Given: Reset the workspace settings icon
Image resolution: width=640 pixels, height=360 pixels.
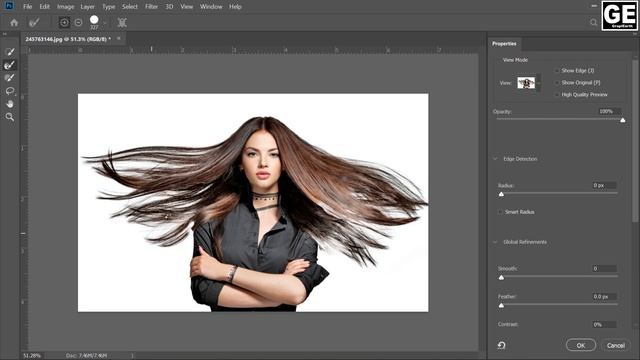Looking at the screenshot, I should [502, 345].
